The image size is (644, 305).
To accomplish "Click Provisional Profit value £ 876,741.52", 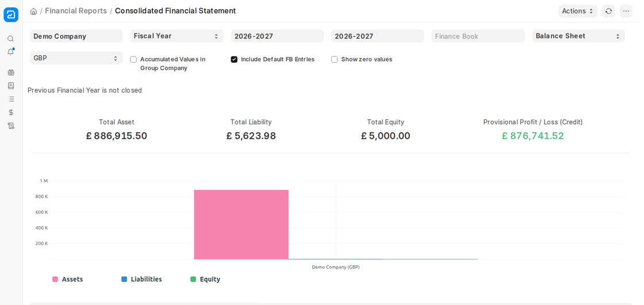I will coord(532,136).
